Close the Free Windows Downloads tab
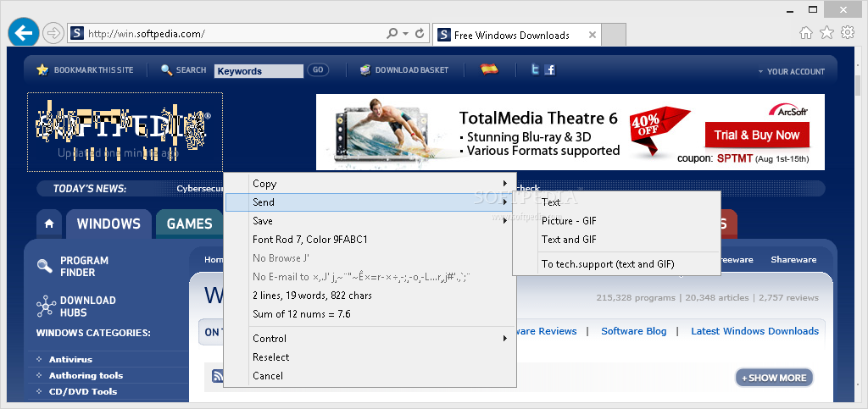Screen dimensions: 868x409 tap(593, 35)
